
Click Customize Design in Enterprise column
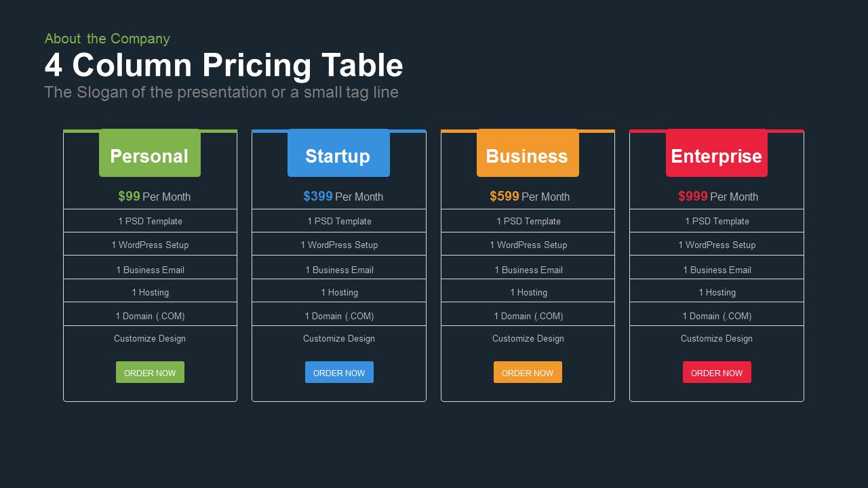tap(717, 338)
